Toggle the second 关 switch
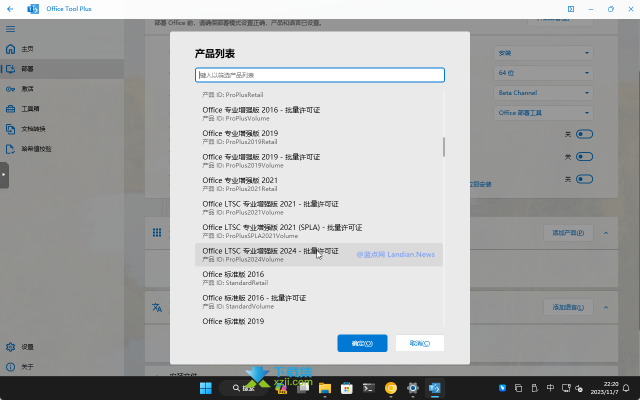This screenshot has height=400, width=640. click(x=584, y=157)
